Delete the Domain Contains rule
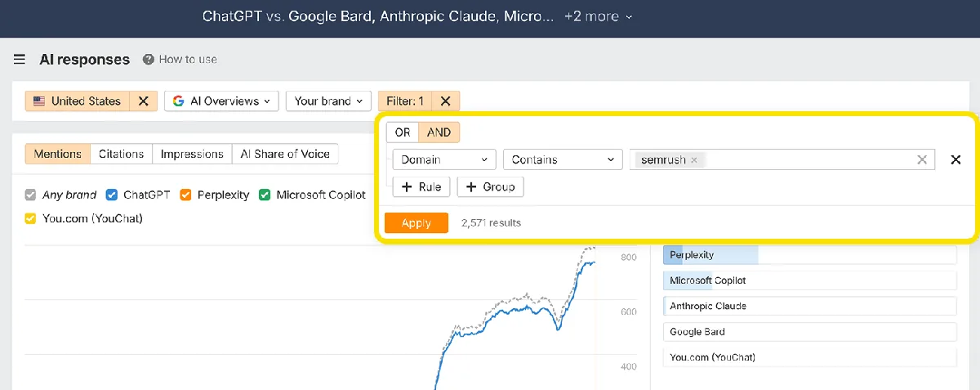 (x=955, y=160)
